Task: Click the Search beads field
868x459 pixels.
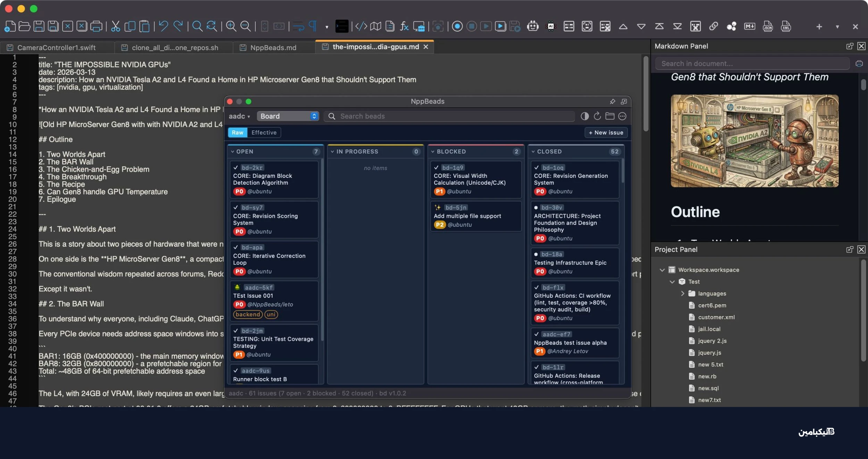Action: tap(449, 116)
